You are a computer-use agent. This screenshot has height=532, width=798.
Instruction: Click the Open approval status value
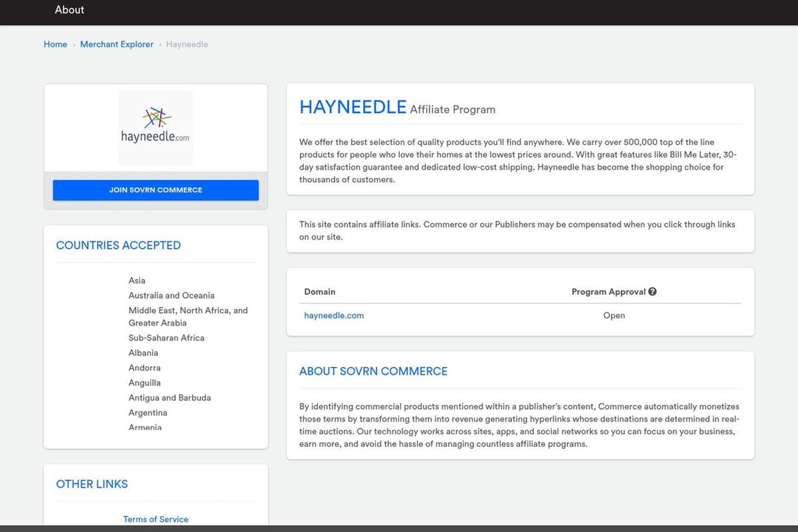[614, 316]
